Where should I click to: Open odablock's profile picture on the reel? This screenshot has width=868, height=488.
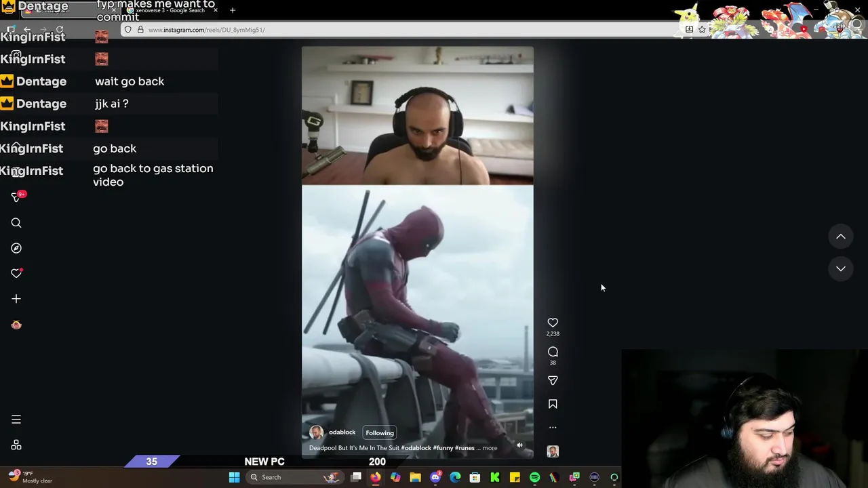point(316,432)
